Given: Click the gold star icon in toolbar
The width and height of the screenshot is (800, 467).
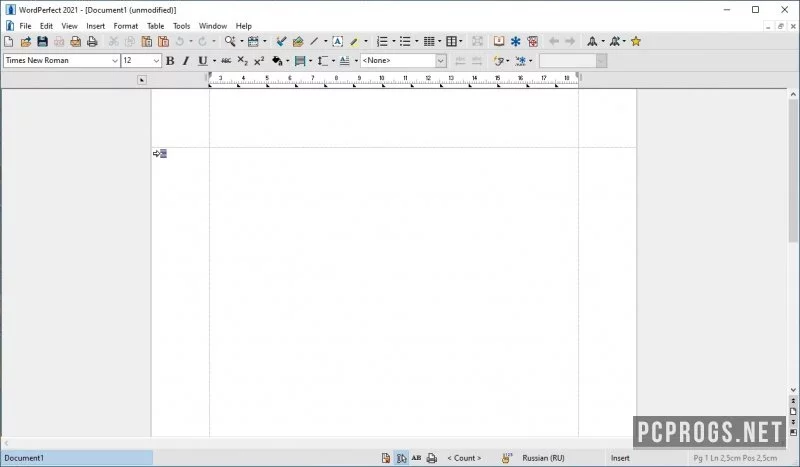Looking at the screenshot, I should coord(636,42).
